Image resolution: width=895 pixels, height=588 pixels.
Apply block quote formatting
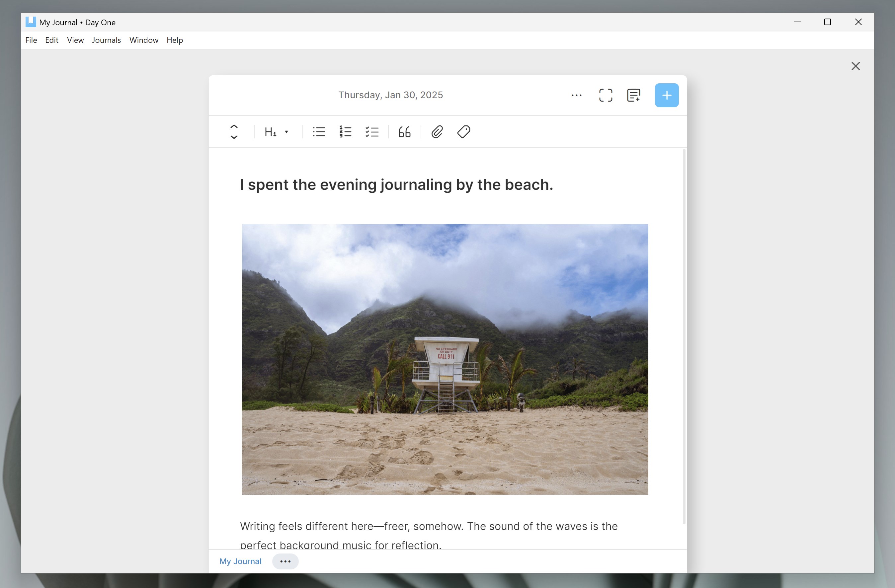tap(405, 132)
